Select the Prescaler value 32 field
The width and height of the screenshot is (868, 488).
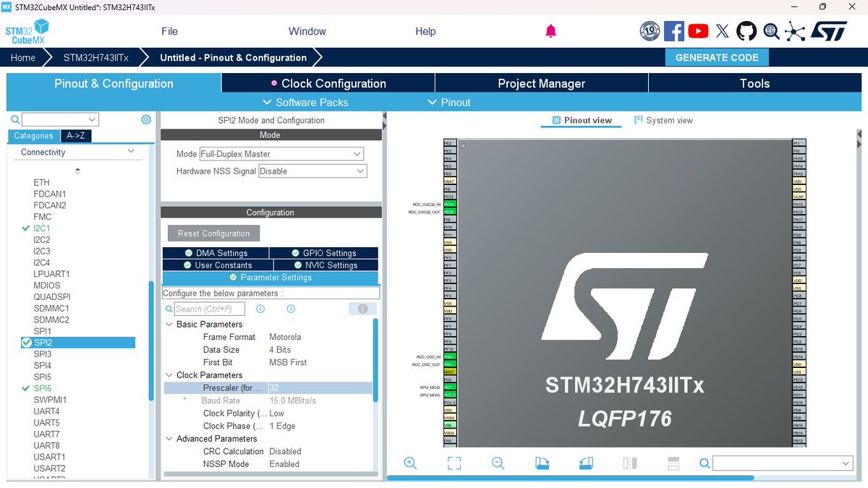point(320,388)
